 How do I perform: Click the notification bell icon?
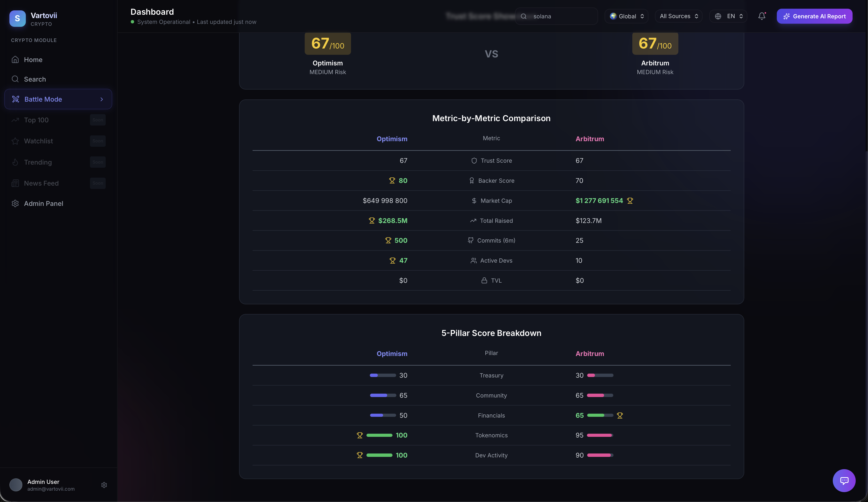(x=762, y=16)
